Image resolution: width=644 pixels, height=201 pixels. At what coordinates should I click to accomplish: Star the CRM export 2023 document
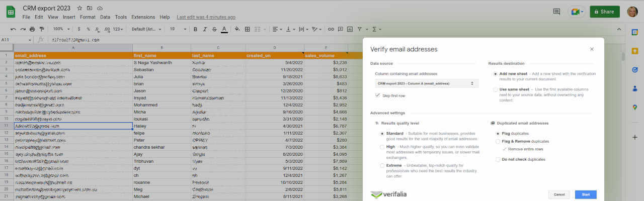point(80,9)
